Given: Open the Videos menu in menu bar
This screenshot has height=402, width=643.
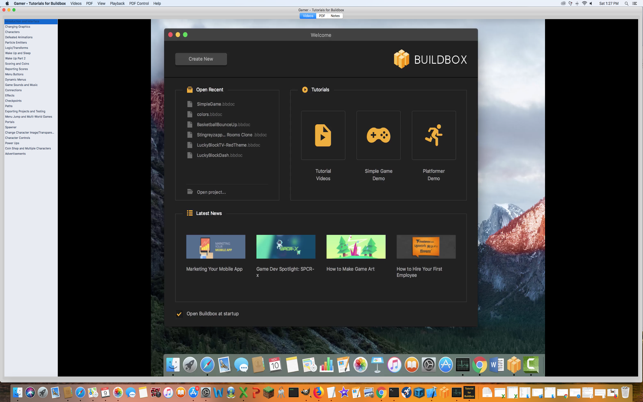Looking at the screenshot, I should point(76,3).
